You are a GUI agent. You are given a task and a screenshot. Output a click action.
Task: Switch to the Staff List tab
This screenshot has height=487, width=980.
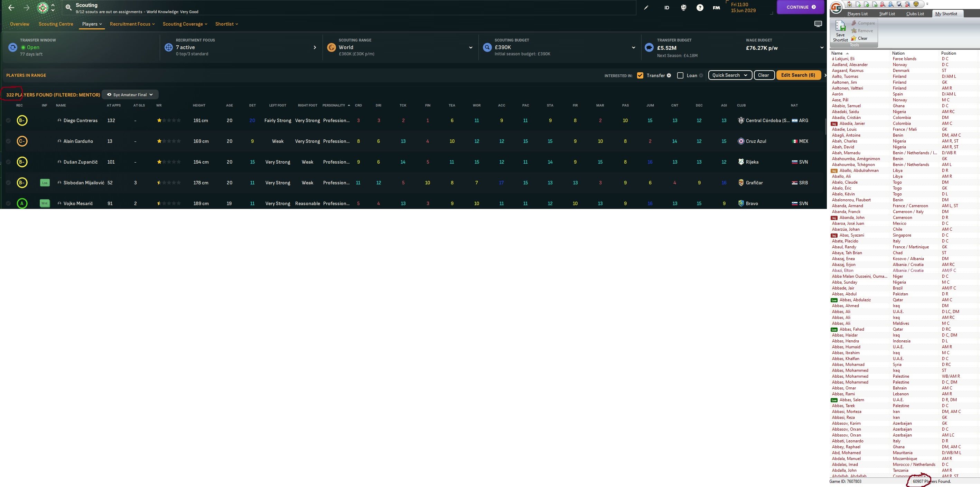click(887, 14)
